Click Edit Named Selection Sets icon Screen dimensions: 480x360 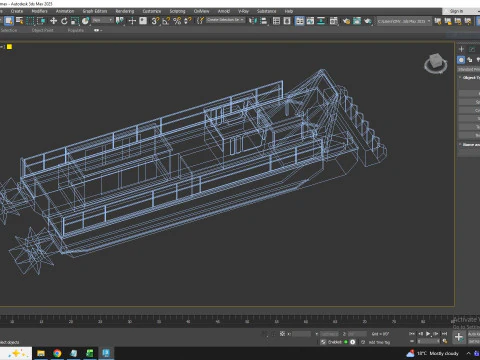pos(200,21)
